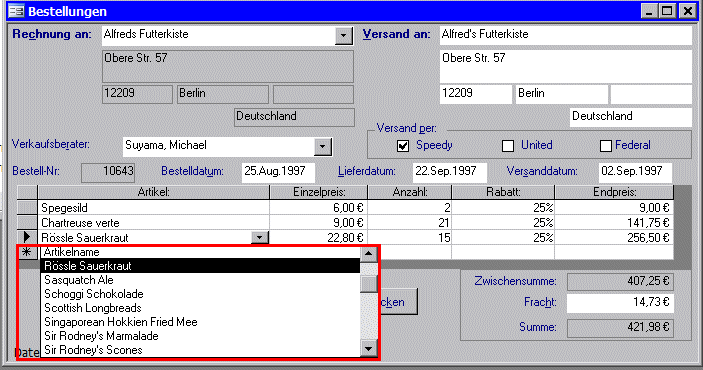703x370 pixels.
Task: Click the Spegesild unit price 6,00 €
Action: pos(319,208)
